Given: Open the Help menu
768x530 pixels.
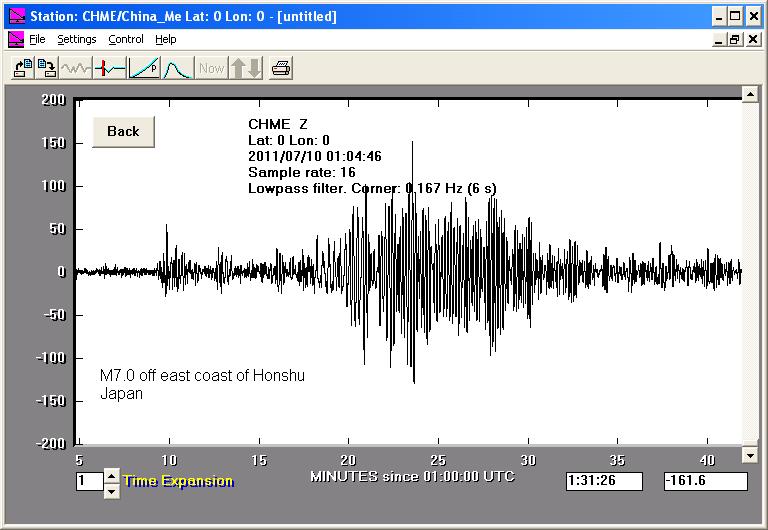Looking at the screenshot, I should 166,39.
